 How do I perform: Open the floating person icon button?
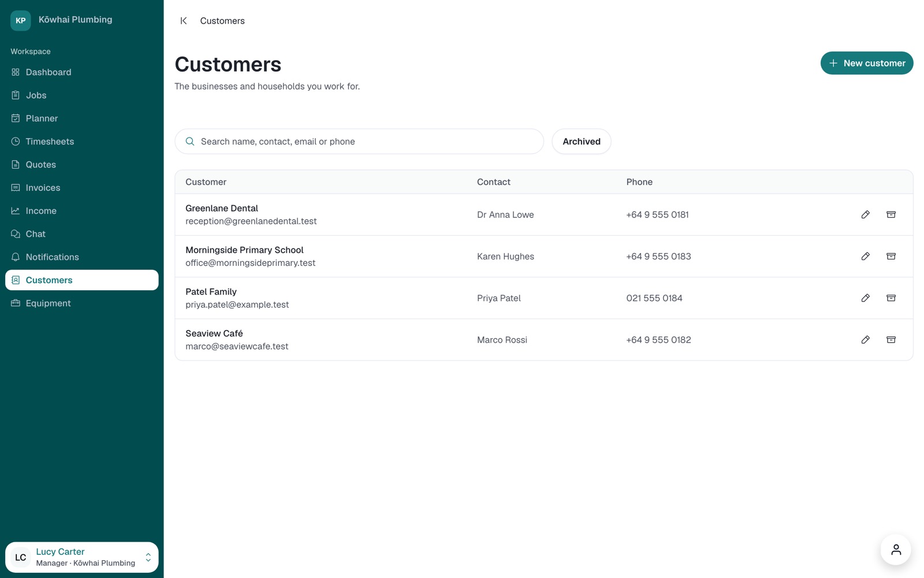pyautogui.click(x=896, y=550)
